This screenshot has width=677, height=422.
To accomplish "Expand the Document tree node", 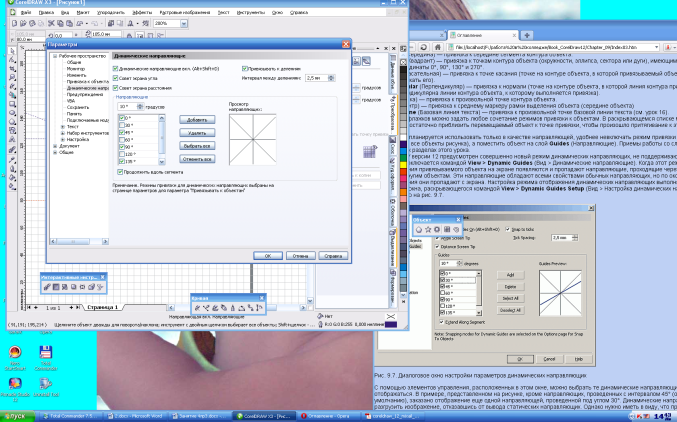I will pos(55,146).
